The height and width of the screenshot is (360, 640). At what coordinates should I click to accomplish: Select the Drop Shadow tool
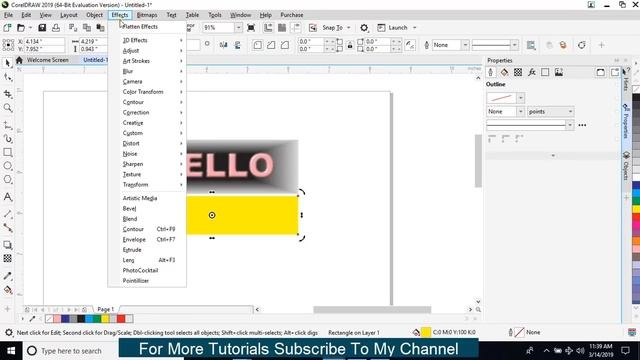(7, 244)
